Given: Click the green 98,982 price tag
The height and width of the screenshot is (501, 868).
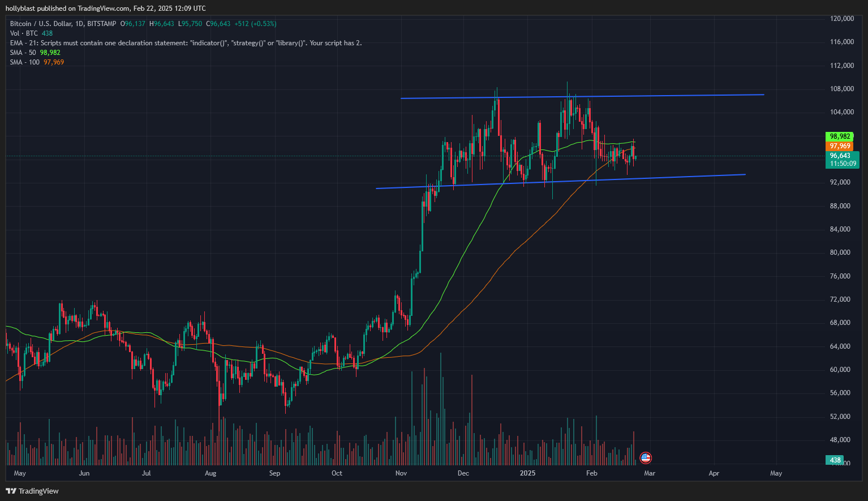Looking at the screenshot, I should tap(841, 136).
